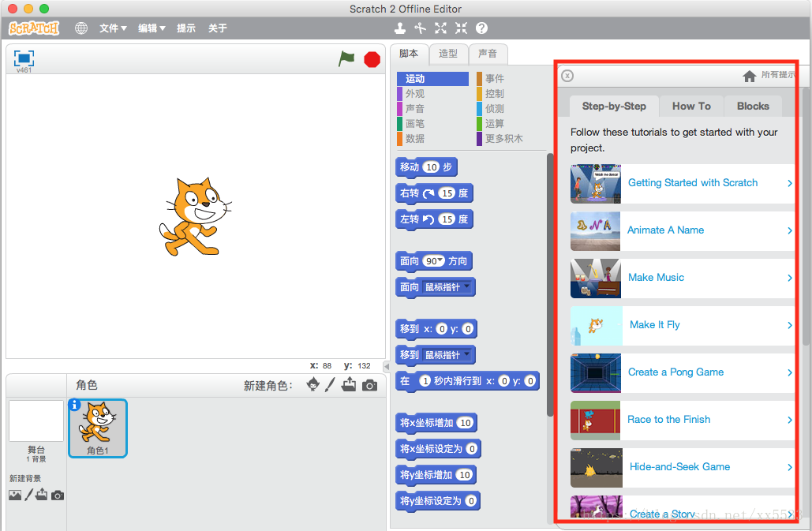This screenshot has width=812, height=531.
Task: Select the 画笔 block category
Action: tap(433, 124)
